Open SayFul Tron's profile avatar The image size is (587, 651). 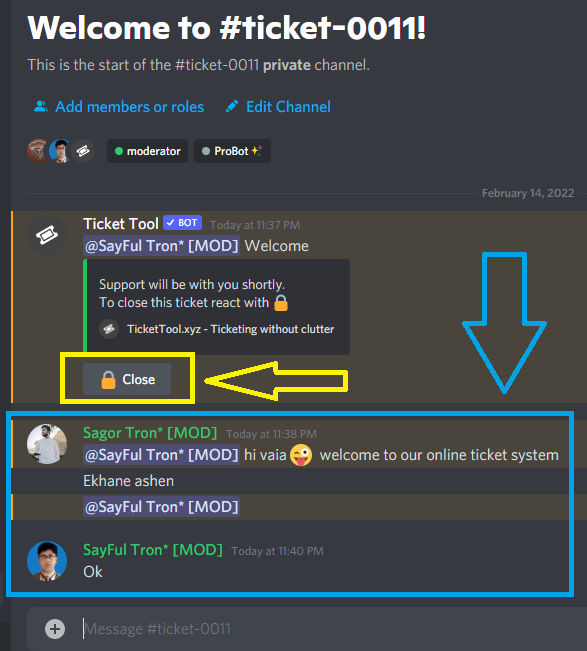pyautogui.click(x=47, y=561)
